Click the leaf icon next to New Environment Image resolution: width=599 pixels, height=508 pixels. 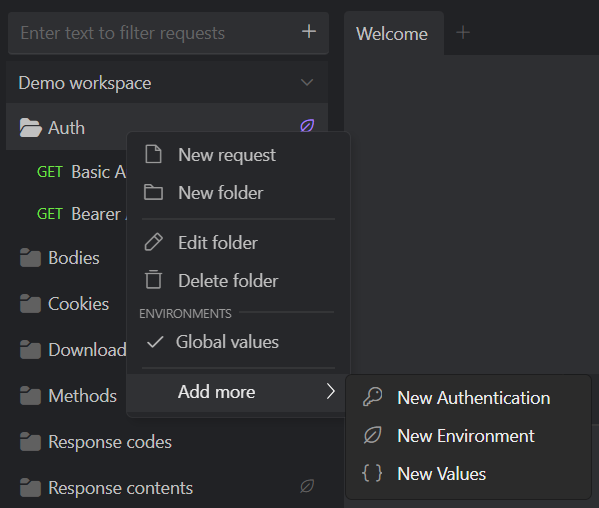pyautogui.click(x=372, y=435)
